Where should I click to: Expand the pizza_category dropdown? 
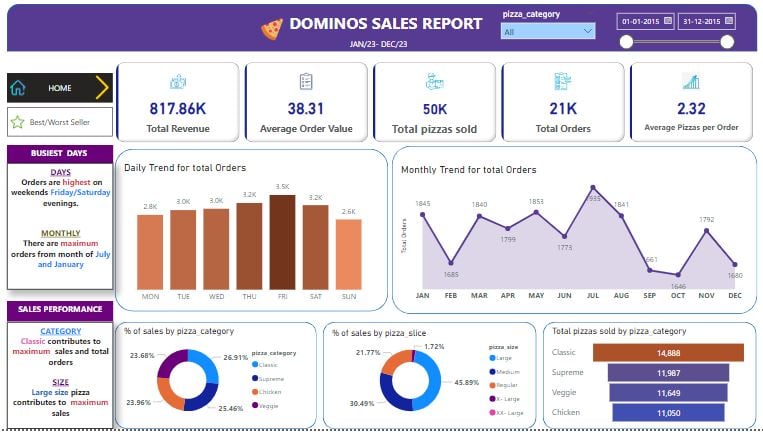point(586,32)
